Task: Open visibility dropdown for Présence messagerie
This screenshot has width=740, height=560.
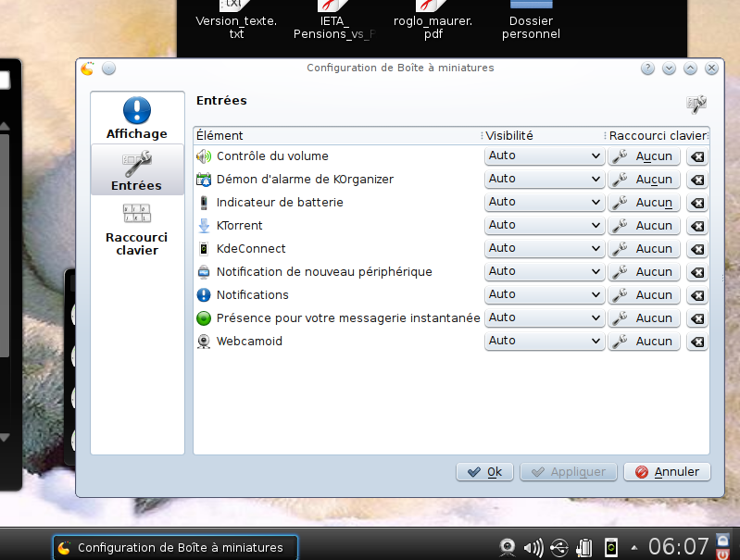Action: tap(545, 318)
